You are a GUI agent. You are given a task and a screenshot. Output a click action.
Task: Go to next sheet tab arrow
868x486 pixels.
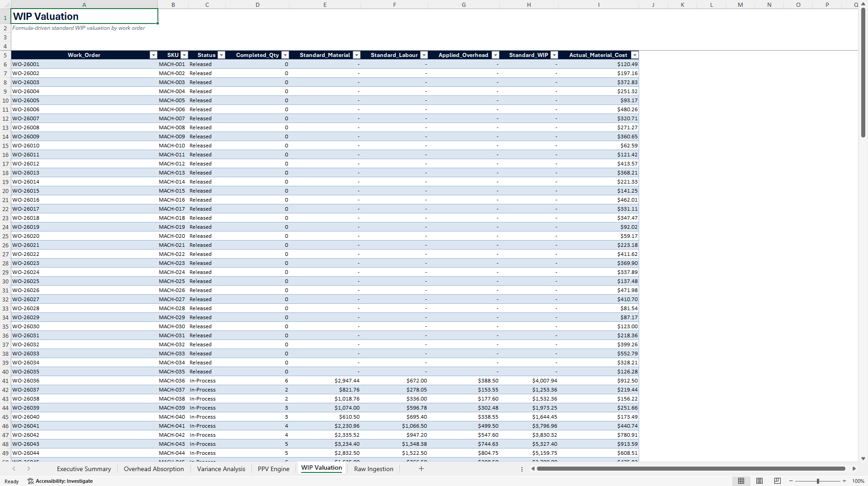(28, 469)
